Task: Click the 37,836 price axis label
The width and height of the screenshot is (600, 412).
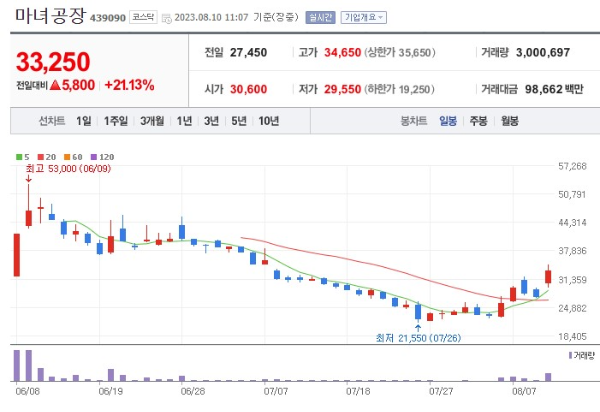Action: tap(572, 251)
